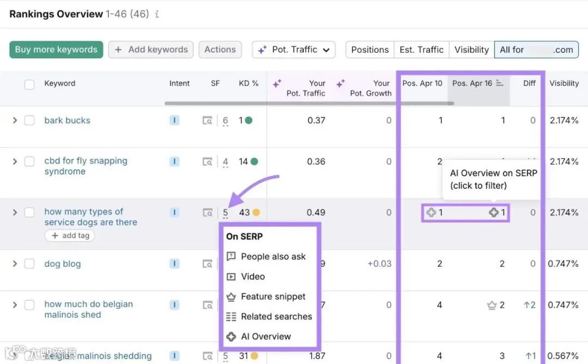Click the Buy more keywords button

pos(56,50)
